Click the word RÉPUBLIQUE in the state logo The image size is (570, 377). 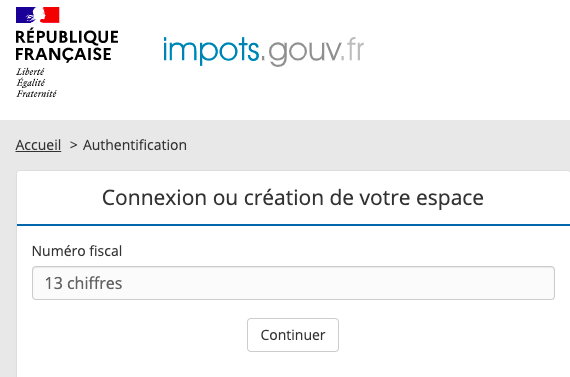point(67,36)
